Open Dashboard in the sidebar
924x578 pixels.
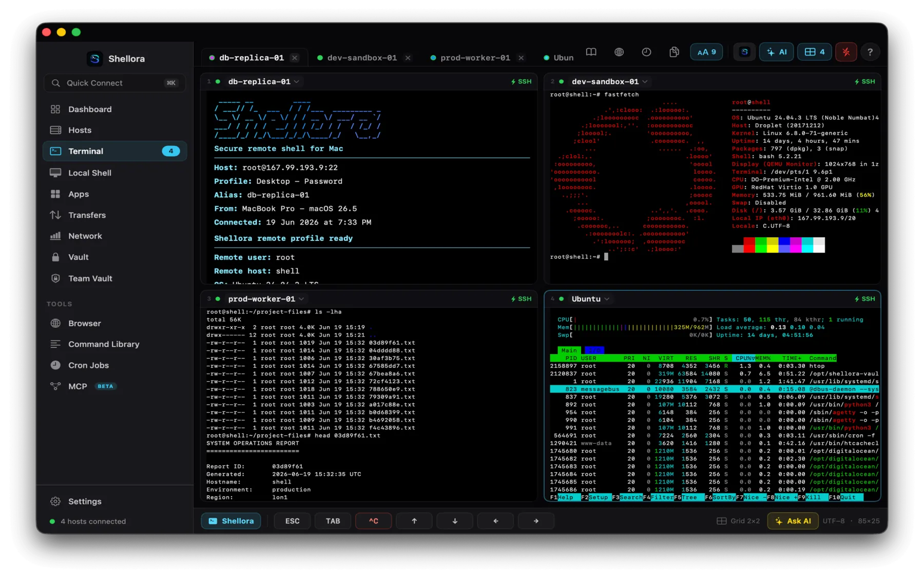pyautogui.click(x=115, y=109)
